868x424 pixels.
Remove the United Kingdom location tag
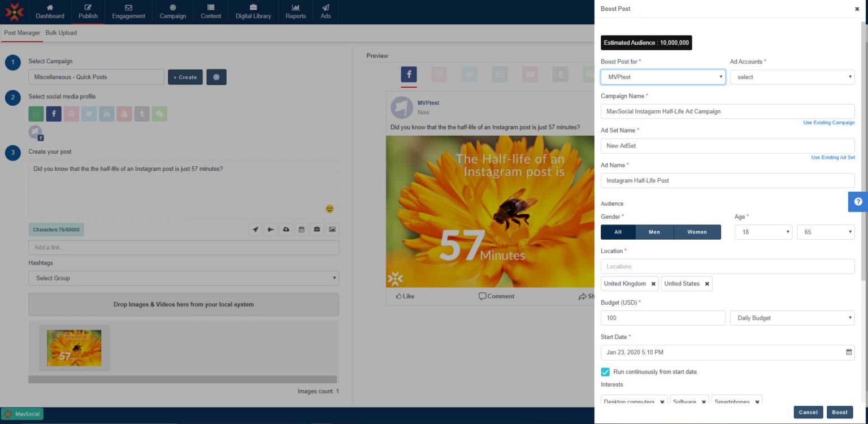(653, 284)
